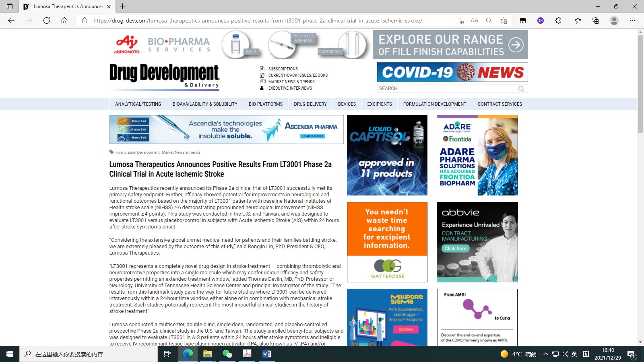The image size is (644, 362).
Task: Reload the current page
Action: click(47, 21)
